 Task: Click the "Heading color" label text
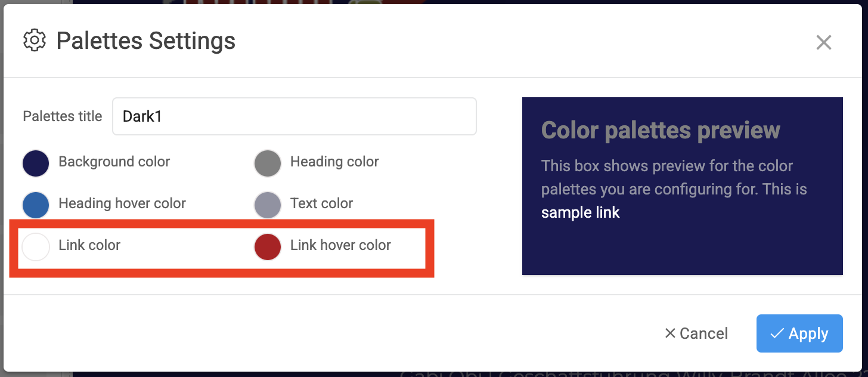(334, 162)
